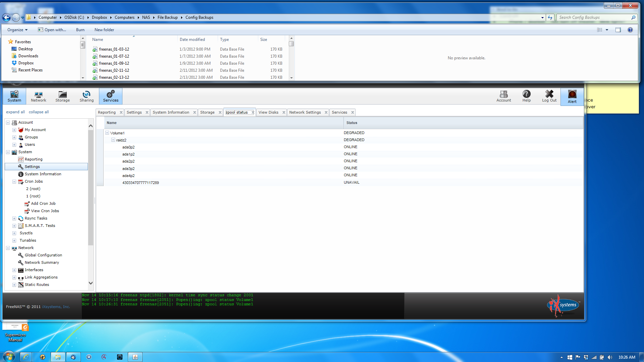Switch to the System Information tab
This screenshot has height=362, width=644.
171,112
